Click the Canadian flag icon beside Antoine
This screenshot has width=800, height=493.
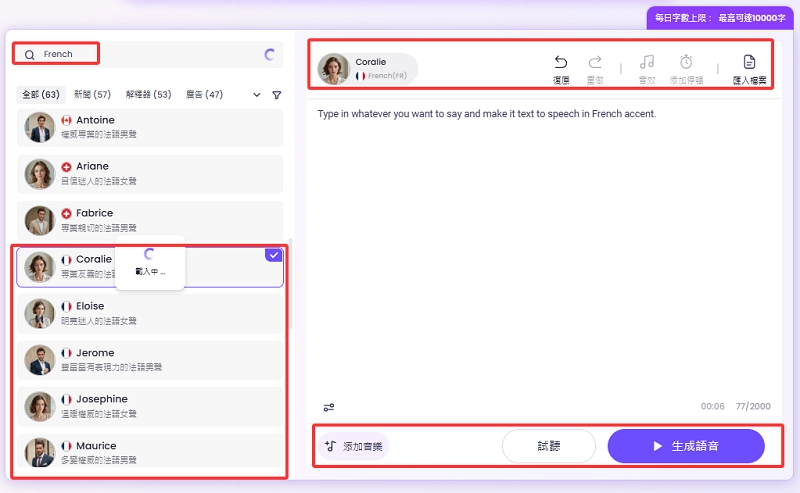pos(66,120)
